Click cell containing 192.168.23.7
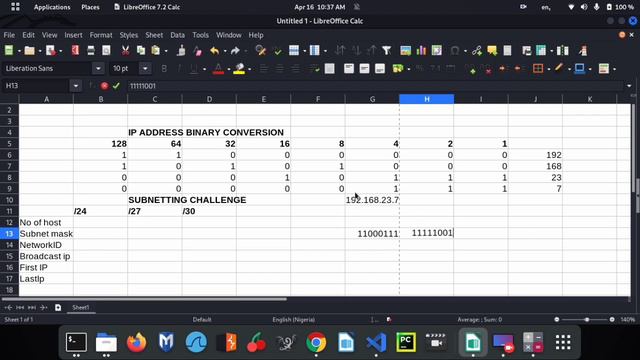The width and height of the screenshot is (640, 360). (372, 200)
